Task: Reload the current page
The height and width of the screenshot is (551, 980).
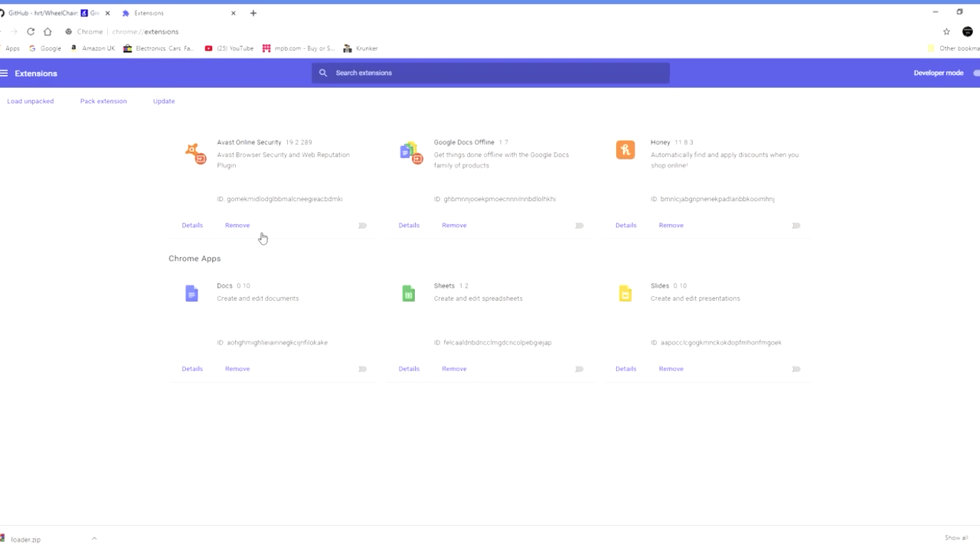Action: [31, 31]
